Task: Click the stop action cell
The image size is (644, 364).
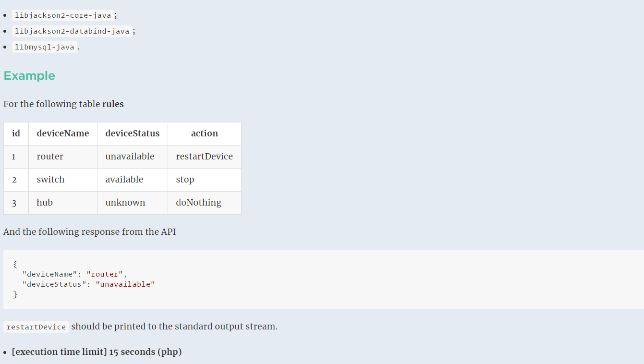Action: [x=184, y=179]
